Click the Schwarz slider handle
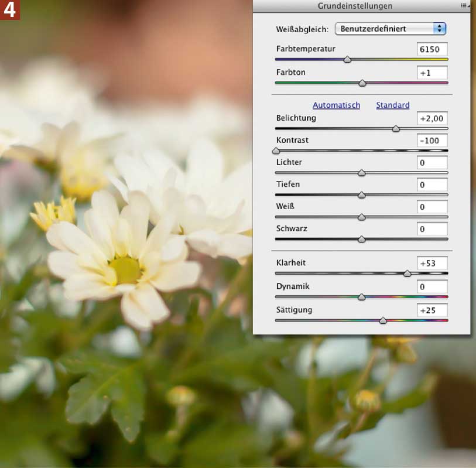The height and width of the screenshot is (468, 476). pyautogui.click(x=361, y=240)
